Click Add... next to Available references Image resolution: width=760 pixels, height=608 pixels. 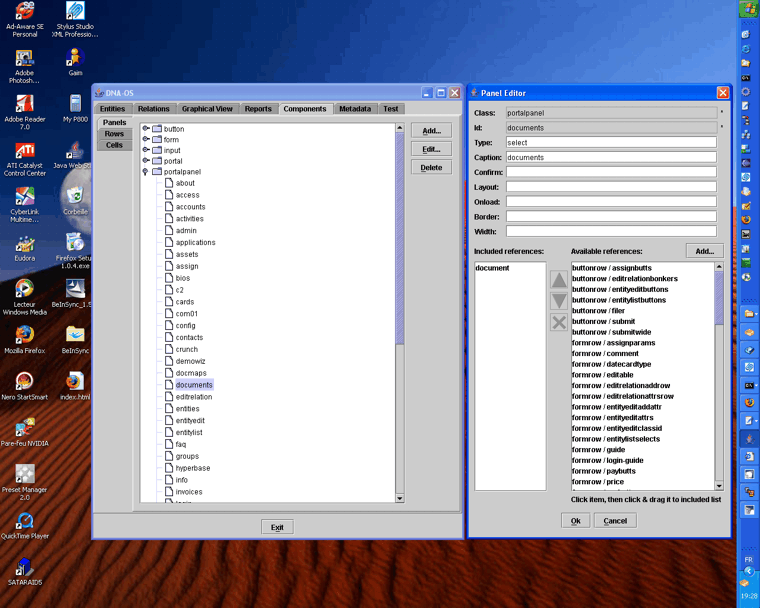coord(705,251)
